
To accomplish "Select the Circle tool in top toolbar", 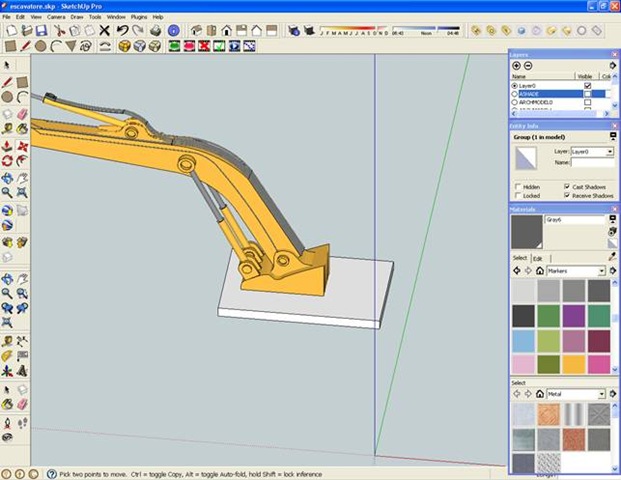I will click(x=40, y=46).
